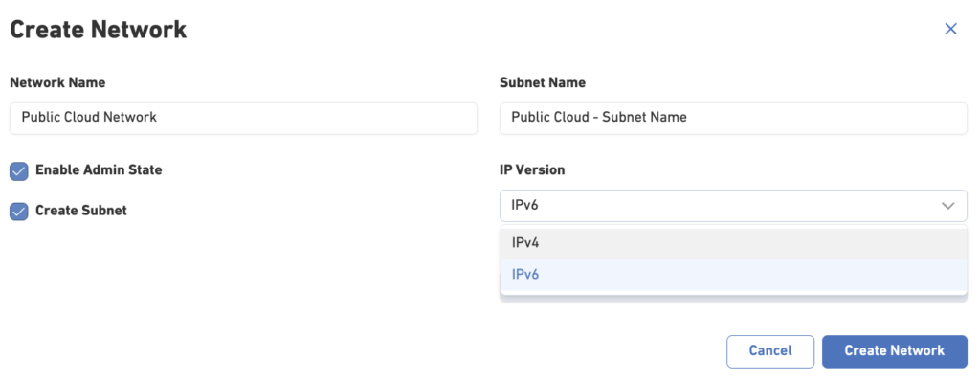Toggle the Create Subnet checkbox
Screen dimensions: 980x382
pyautogui.click(x=19, y=212)
